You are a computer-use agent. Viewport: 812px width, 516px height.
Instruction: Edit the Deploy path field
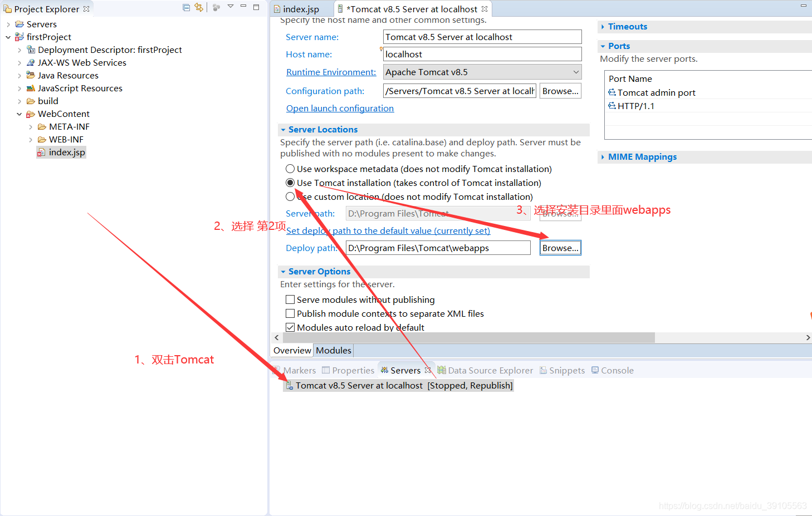pyautogui.click(x=438, y=248)
